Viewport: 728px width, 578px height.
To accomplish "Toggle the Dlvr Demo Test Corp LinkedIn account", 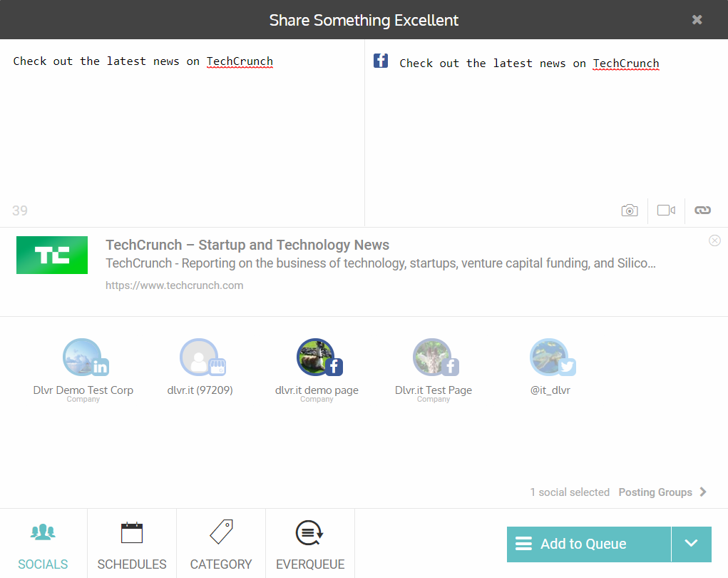I will click(x=83, y=358).
